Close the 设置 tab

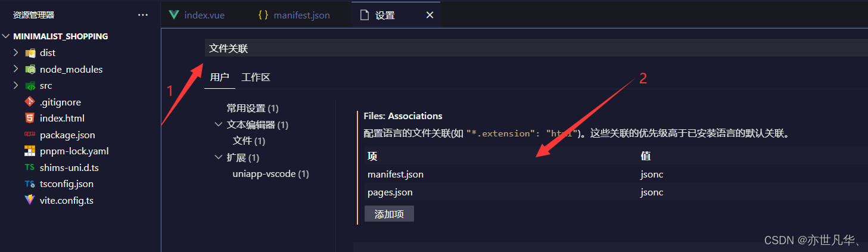point(430,15)
